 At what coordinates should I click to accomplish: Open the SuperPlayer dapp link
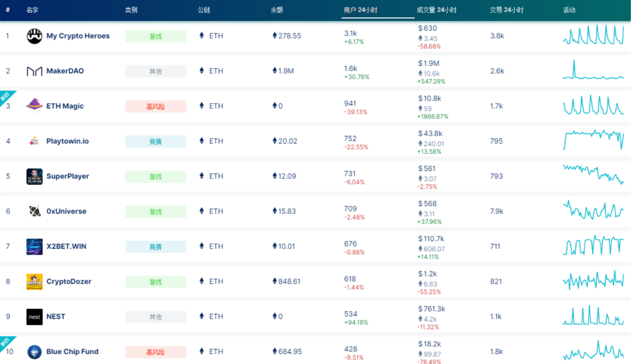pos(68,176)
